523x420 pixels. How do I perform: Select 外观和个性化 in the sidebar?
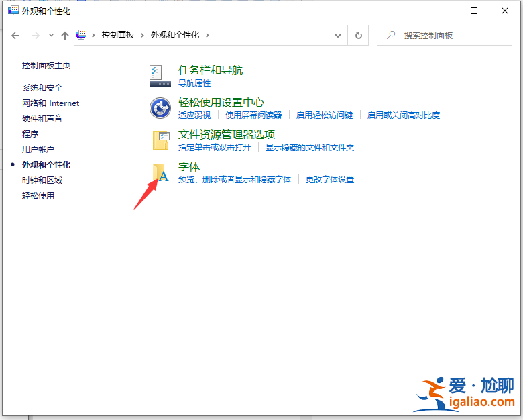(x=46, y=164)
